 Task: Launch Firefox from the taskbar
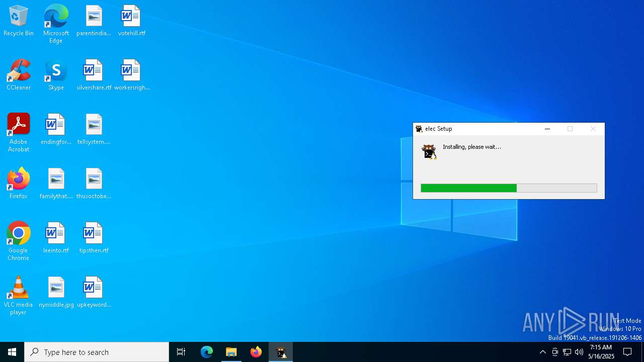(256, 352)
